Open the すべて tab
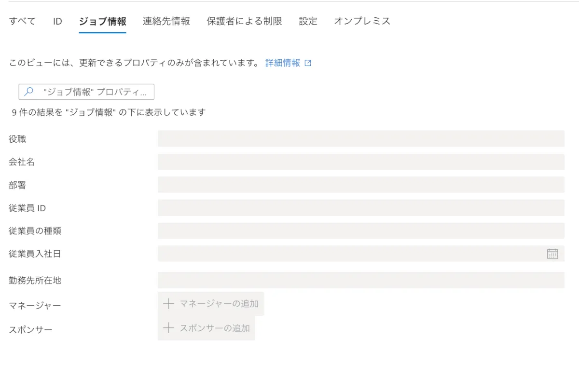The height and width of the screenshot is (392, 579). pos(22,21)
